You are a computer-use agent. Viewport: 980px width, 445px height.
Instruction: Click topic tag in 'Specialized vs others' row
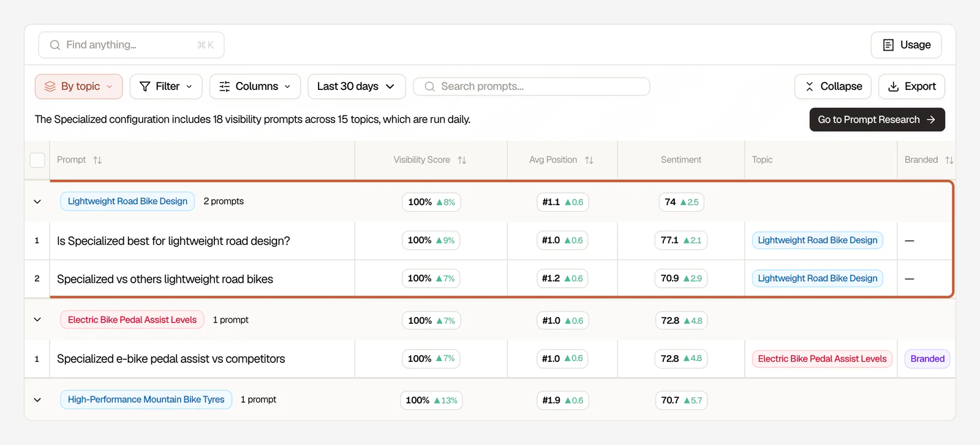point(818,278)
